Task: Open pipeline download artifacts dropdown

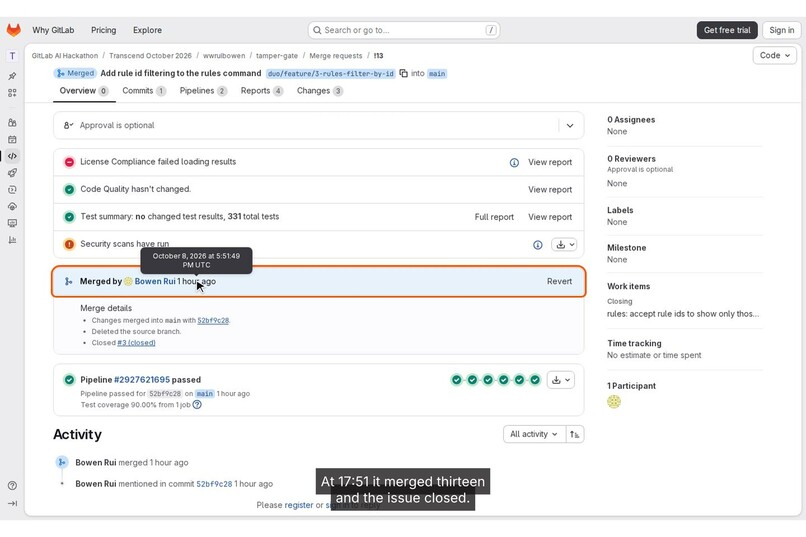Action: click(x=561, y=380)
